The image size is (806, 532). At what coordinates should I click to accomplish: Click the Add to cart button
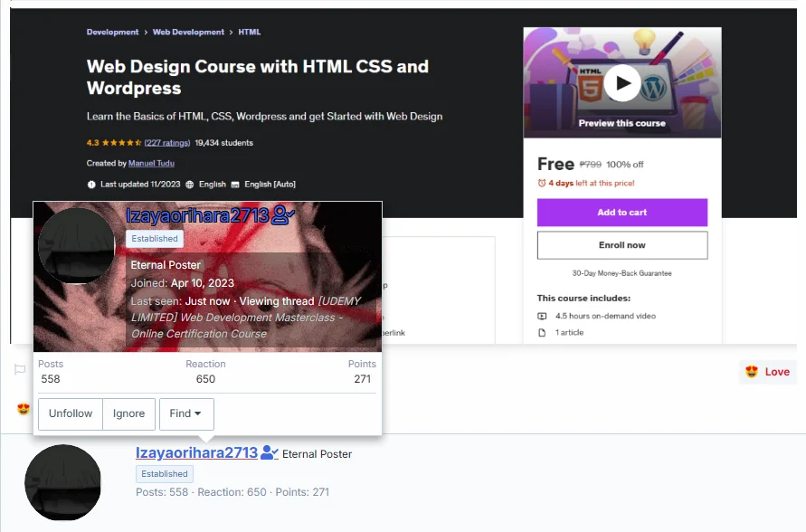[x=622, y=213]
